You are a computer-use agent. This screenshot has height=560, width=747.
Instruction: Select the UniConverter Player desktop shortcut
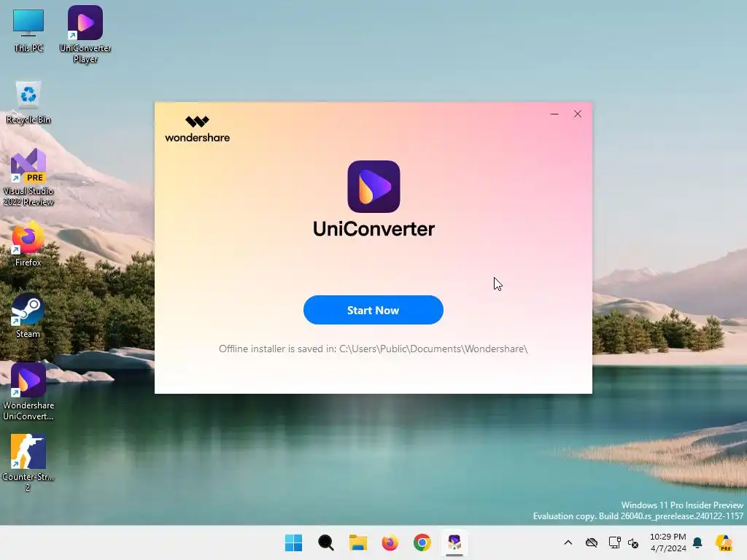85,34
